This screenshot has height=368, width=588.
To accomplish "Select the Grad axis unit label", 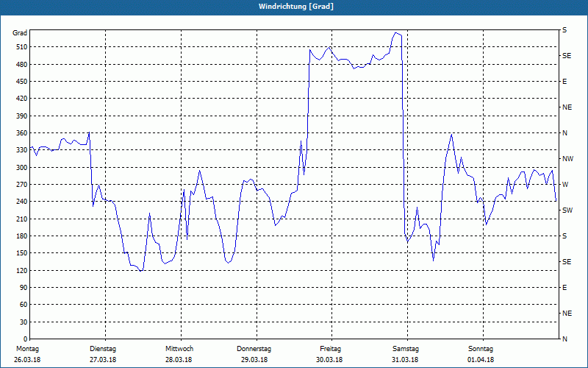I will click(20, 33).
